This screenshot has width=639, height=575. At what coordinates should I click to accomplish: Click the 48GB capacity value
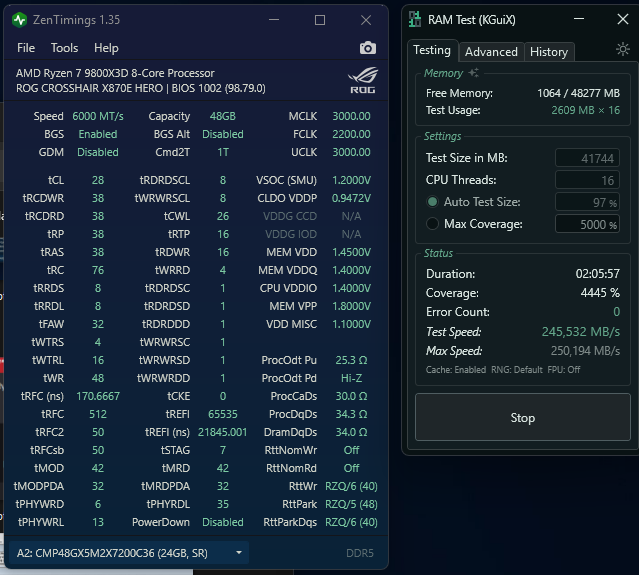tap(223, 116)
